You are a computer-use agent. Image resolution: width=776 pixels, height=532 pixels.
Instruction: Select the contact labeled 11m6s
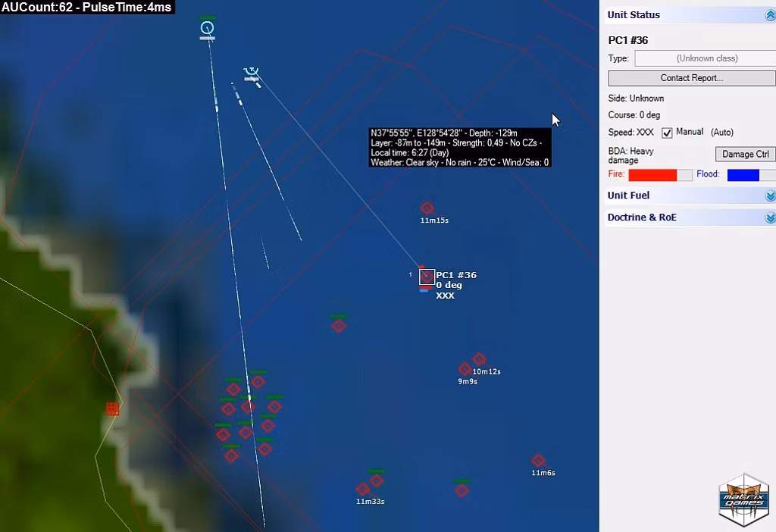click(538, 460)
